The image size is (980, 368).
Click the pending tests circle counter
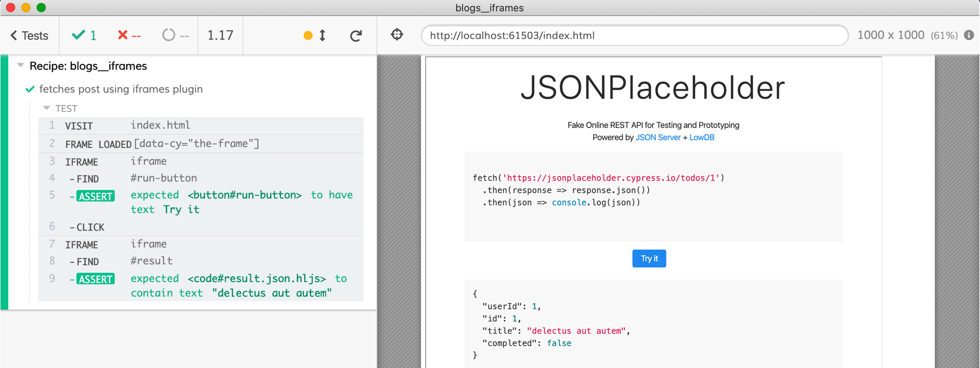coord(175,35)
